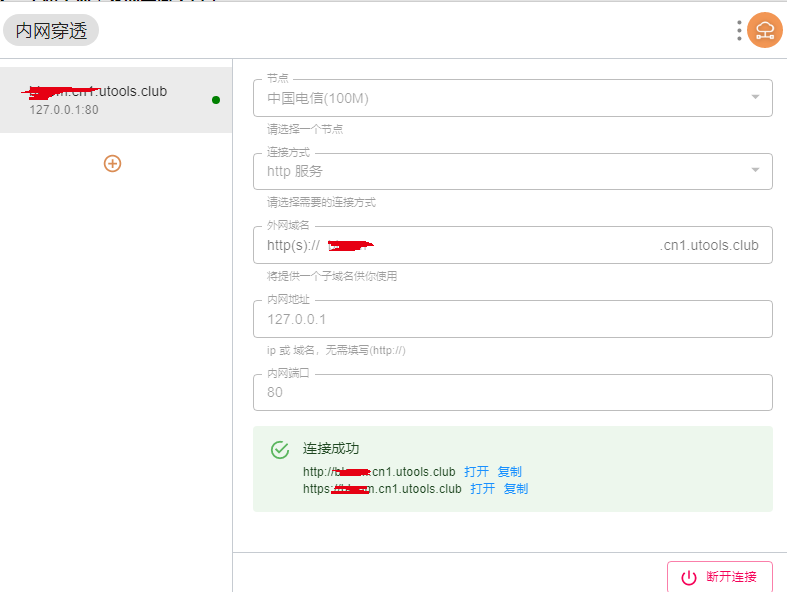Open the http URL with 打开
The image size is (787, 592).
click(x=476, y=471)
